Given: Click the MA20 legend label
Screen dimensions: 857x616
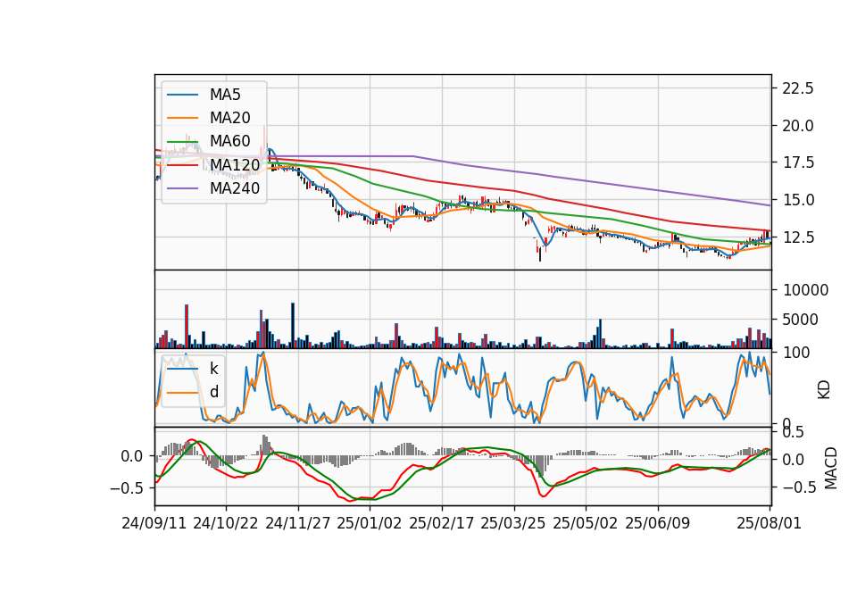Looking at the screenshot, I should (230, 118).
